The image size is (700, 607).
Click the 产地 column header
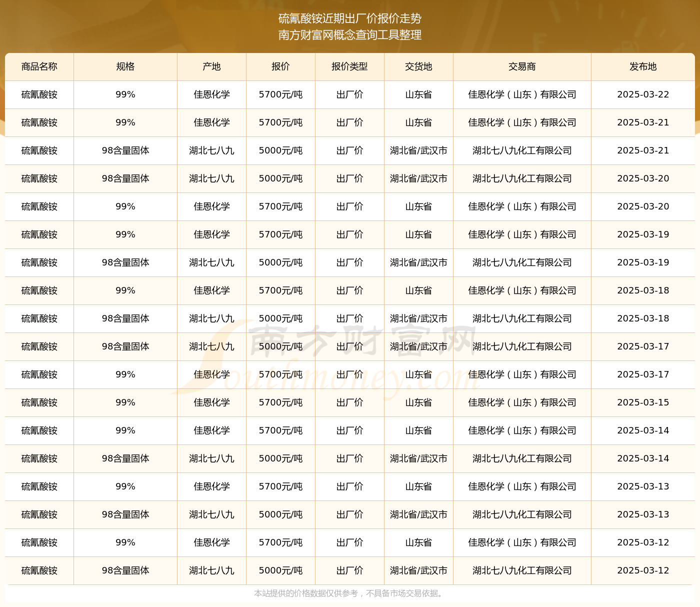point(211,66)
